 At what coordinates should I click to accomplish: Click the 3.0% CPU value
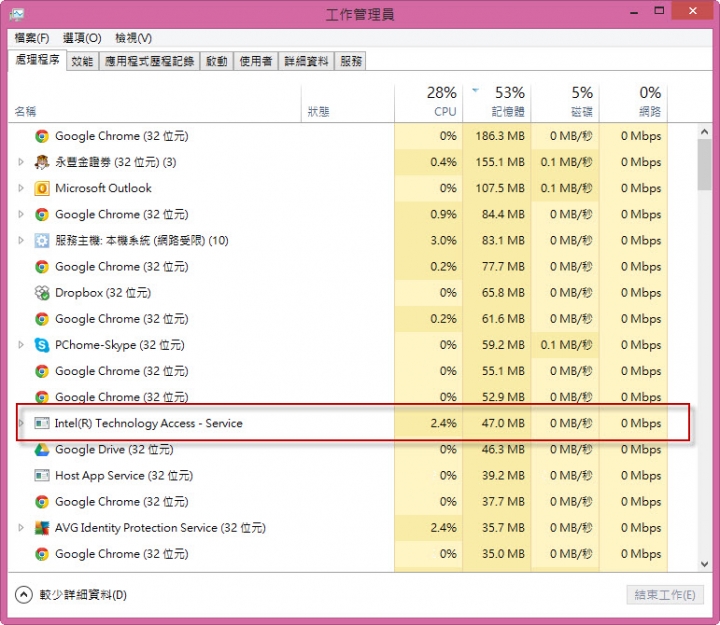point(443,240)
